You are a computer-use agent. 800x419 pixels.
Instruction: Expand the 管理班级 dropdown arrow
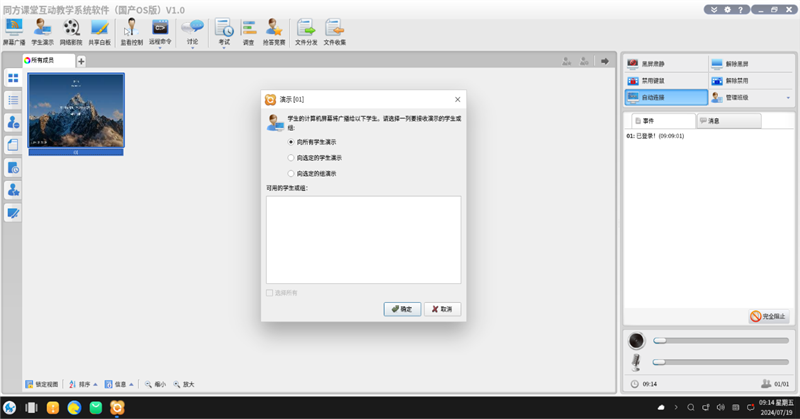tap(788, 98)
